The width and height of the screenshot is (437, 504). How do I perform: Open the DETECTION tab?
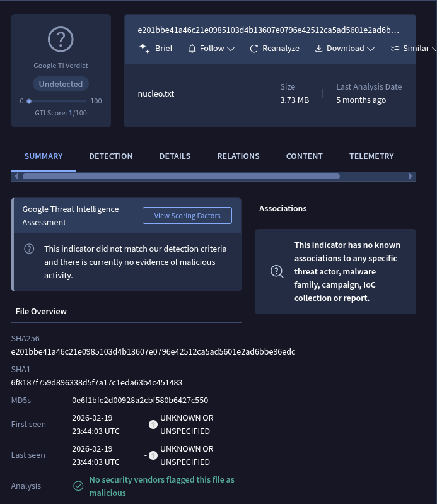[111, 156]
